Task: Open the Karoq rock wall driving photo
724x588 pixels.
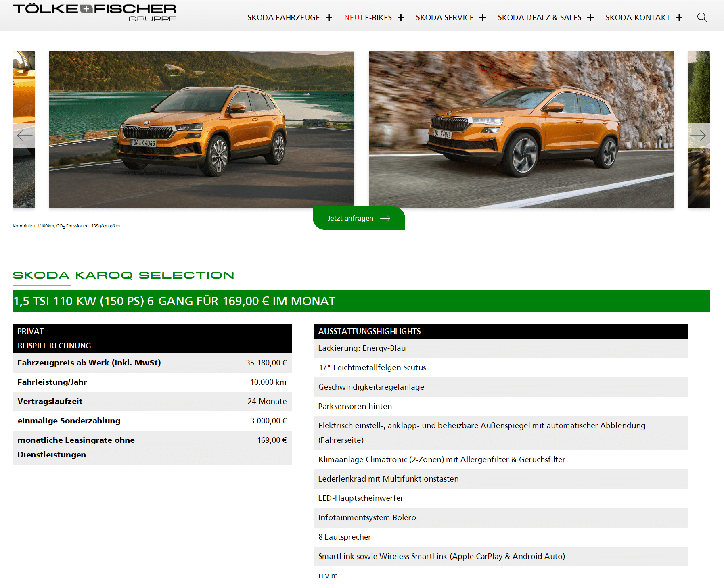Action: (521, 129)
